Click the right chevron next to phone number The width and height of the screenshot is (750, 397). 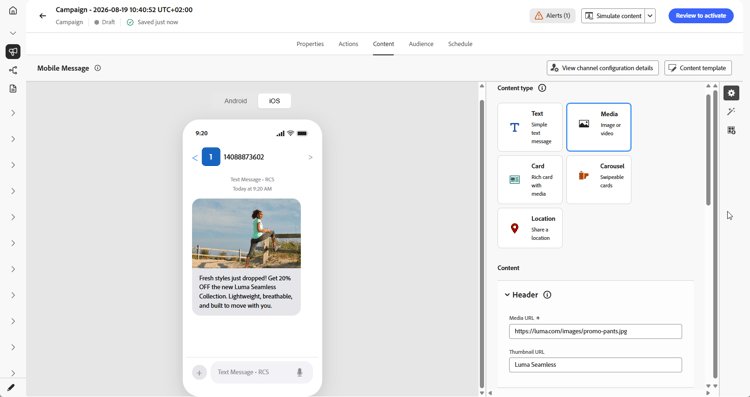point(310,157)
